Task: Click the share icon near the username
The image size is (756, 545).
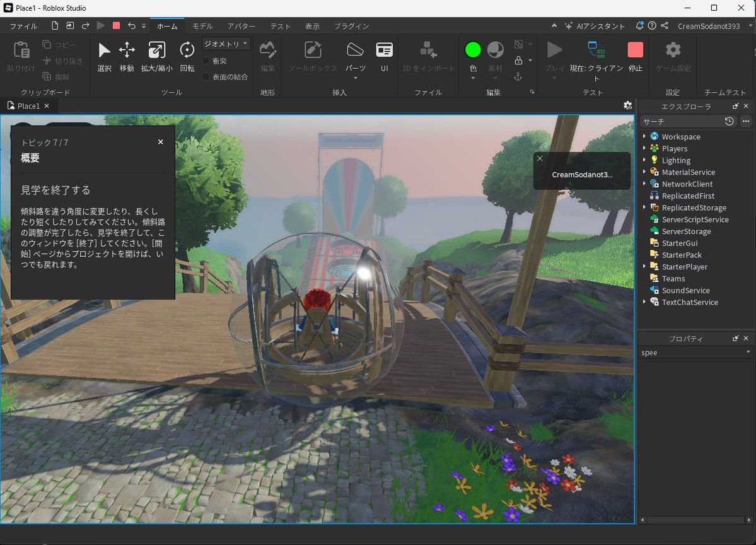Action: [665, 26]
